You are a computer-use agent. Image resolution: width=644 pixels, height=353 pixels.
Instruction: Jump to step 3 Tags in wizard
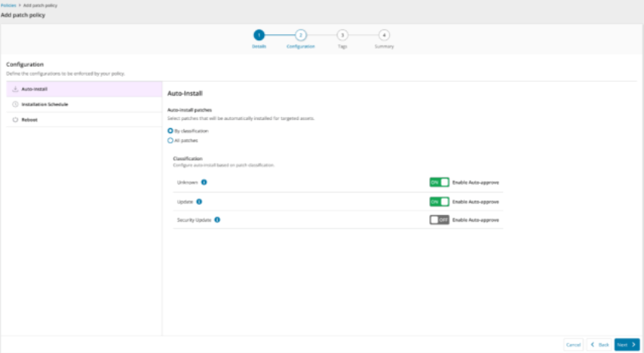(x=342, y=35)
